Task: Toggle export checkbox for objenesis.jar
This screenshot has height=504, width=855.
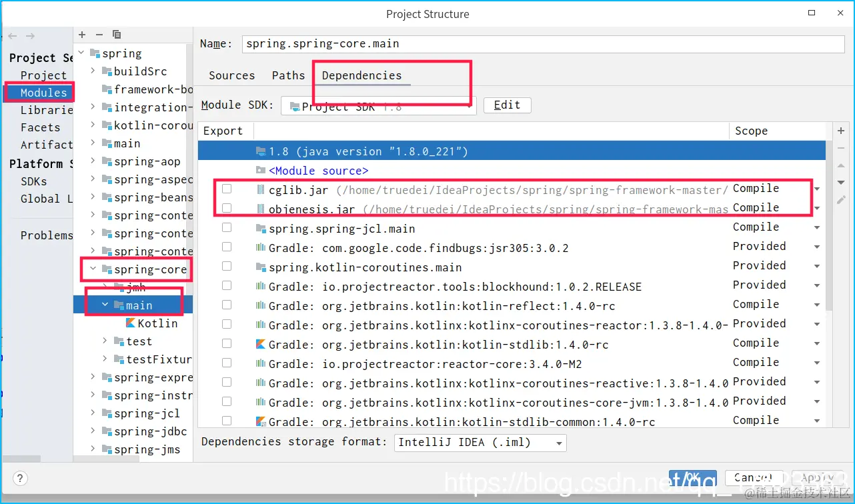Action: [x=227, y=208]
